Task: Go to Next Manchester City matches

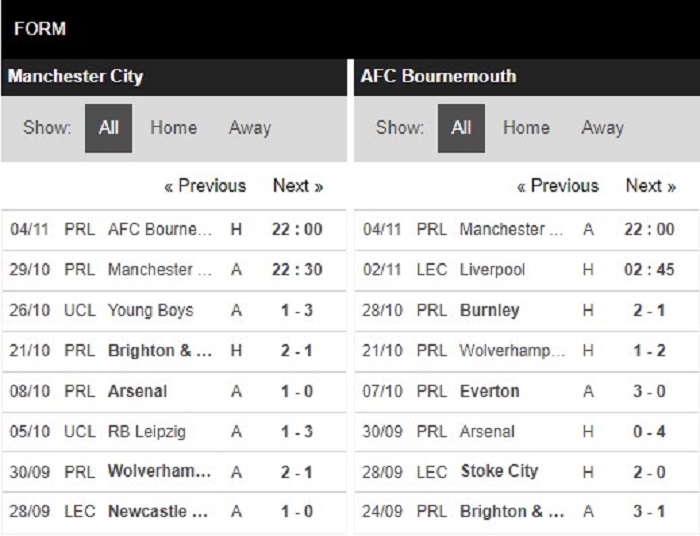Action: click(x=298, y=186)
